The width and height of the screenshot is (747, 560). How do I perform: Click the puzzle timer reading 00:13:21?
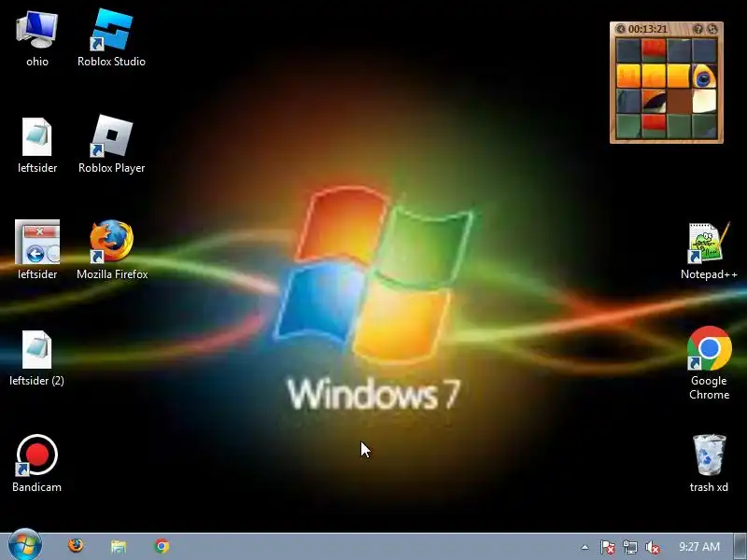(647, 29)
